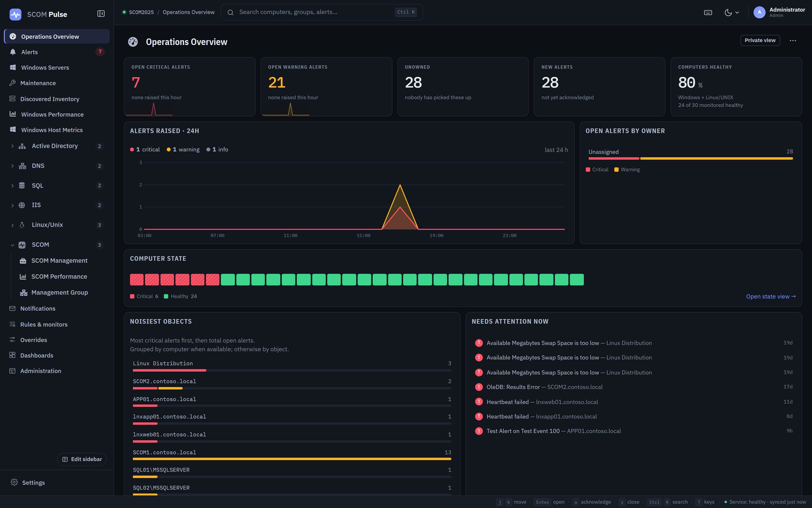Open Heartbeat failed lnxweb01.contoso.local alert
The image size is (812, 508).
point(633,402)
